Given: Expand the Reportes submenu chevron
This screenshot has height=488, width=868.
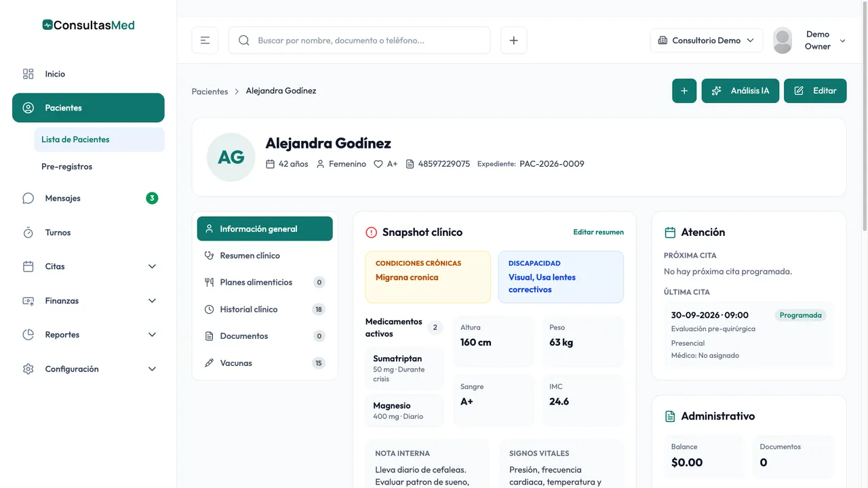Looking at the screenshot, I should point(152,335).
